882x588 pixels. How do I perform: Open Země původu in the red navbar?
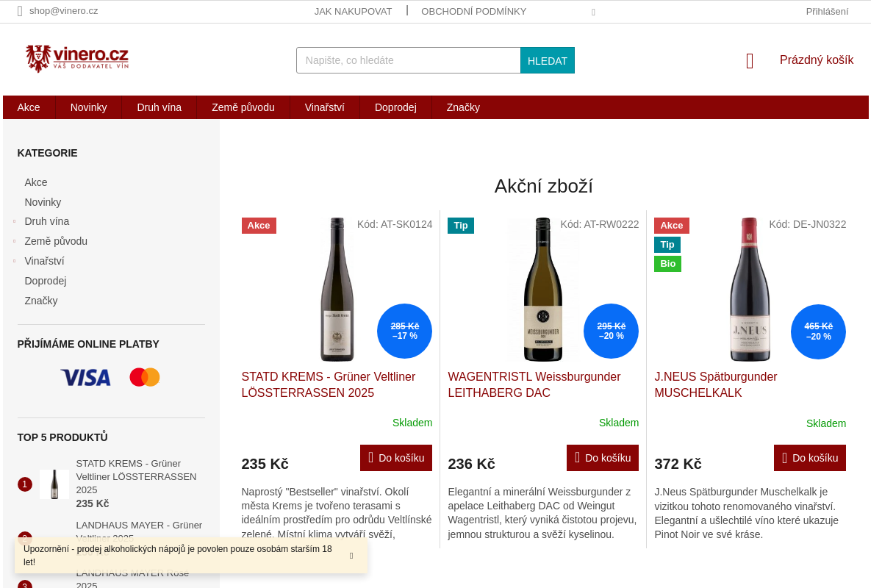point(243,107)
